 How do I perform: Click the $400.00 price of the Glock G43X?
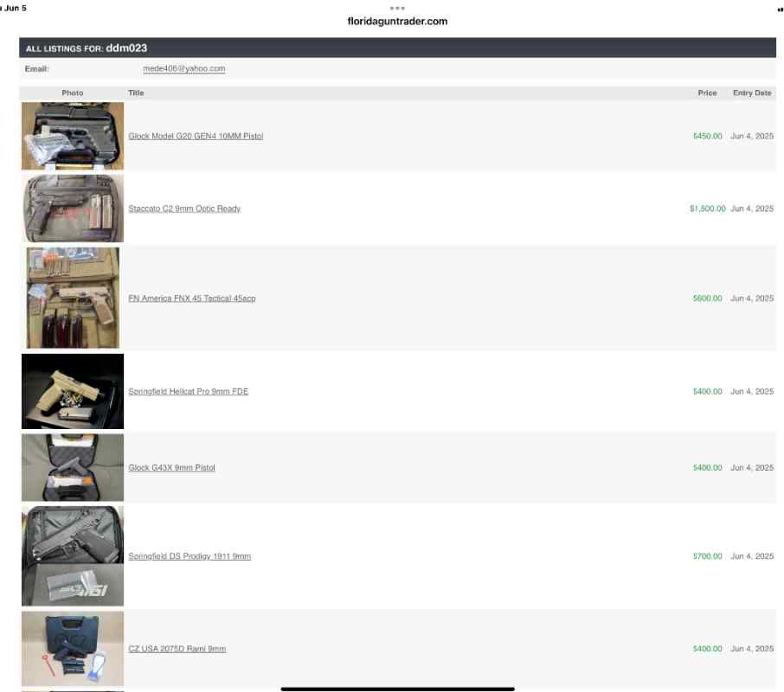tap(708, 468)
